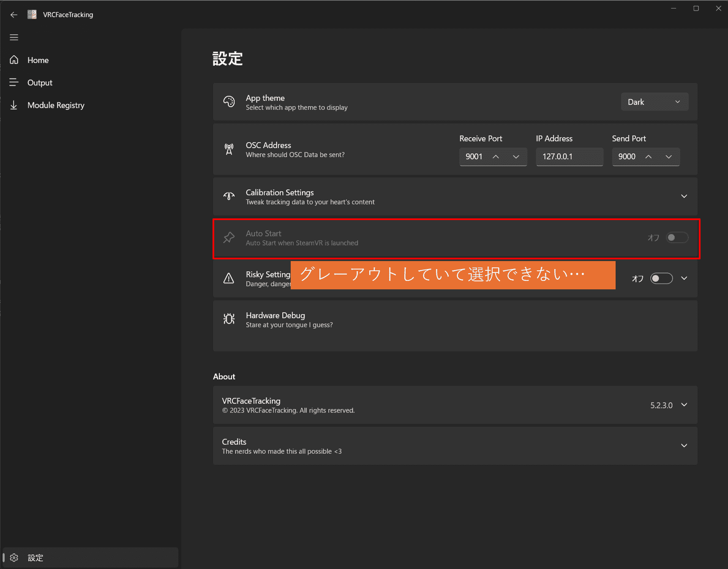The height and width of the screenshot is (569, 728).
Task: Click the VRCFaceTracking app logo icon
Action: click(32, 15)
